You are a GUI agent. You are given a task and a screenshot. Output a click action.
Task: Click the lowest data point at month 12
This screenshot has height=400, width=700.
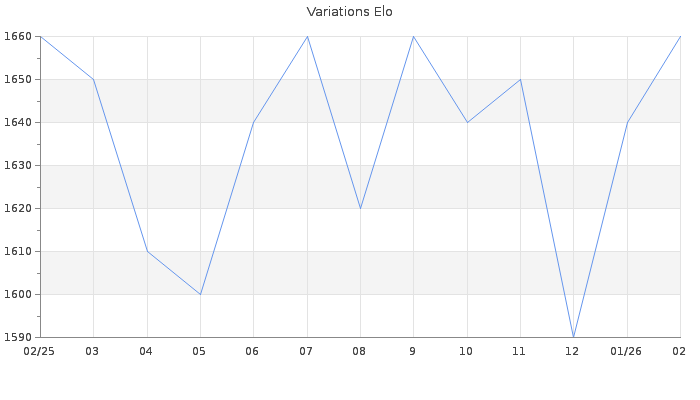click(x=574, y=337)
